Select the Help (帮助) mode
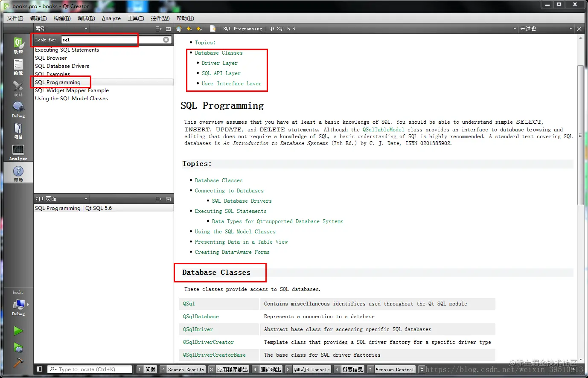588x378 pixels. 18,173
